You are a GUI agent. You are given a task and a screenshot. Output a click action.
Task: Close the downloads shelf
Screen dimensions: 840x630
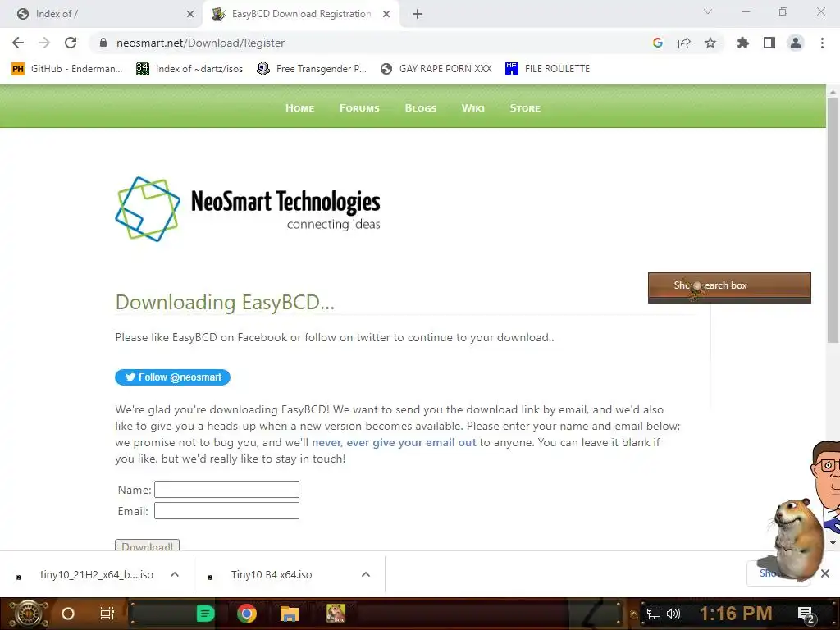point(825,573)
